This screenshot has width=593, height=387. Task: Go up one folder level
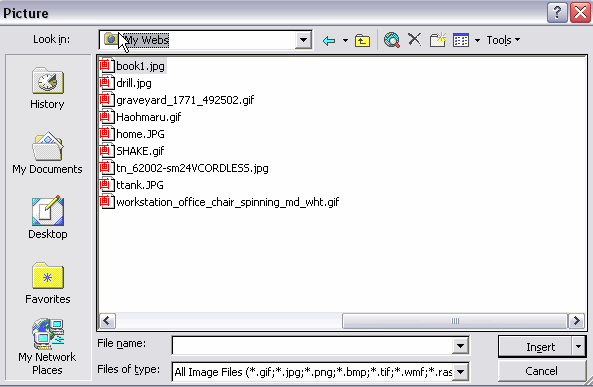point(362,40)
